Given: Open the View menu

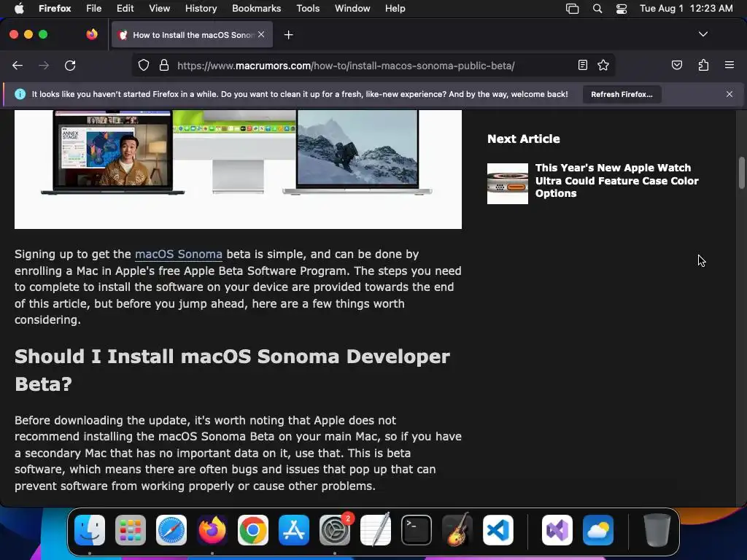Looking at the screenshot, I should click(159, 9).
